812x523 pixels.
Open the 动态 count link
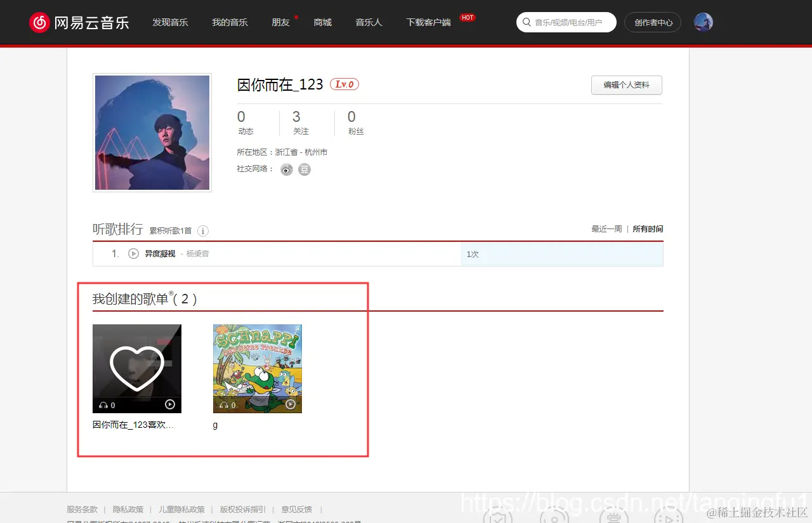[245, 122]
